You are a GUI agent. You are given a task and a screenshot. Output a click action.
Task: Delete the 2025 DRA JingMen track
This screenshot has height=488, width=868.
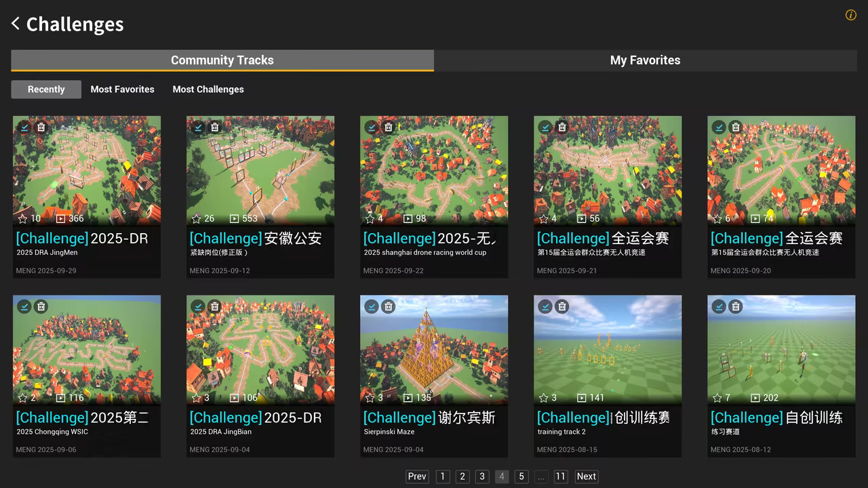pos(41,127)
